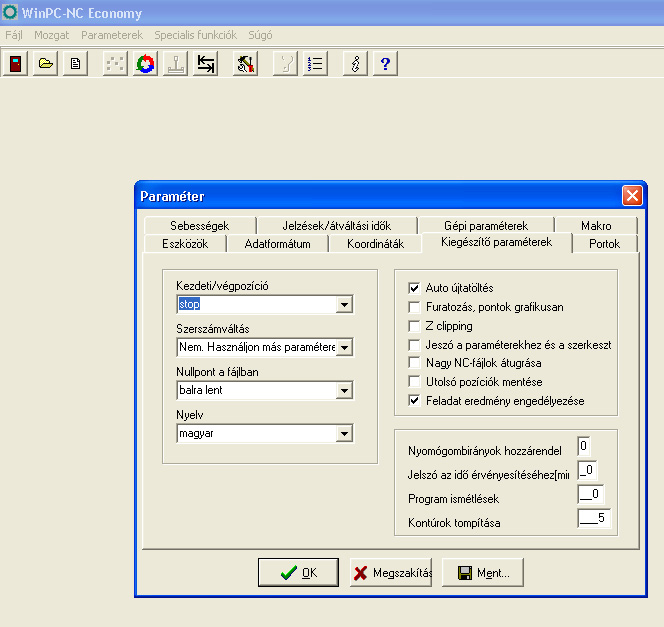The height and width of the screenshot is (627, 664).
Task: Click the tool and wrench settings icon
Action: click(x=246, y=64)
